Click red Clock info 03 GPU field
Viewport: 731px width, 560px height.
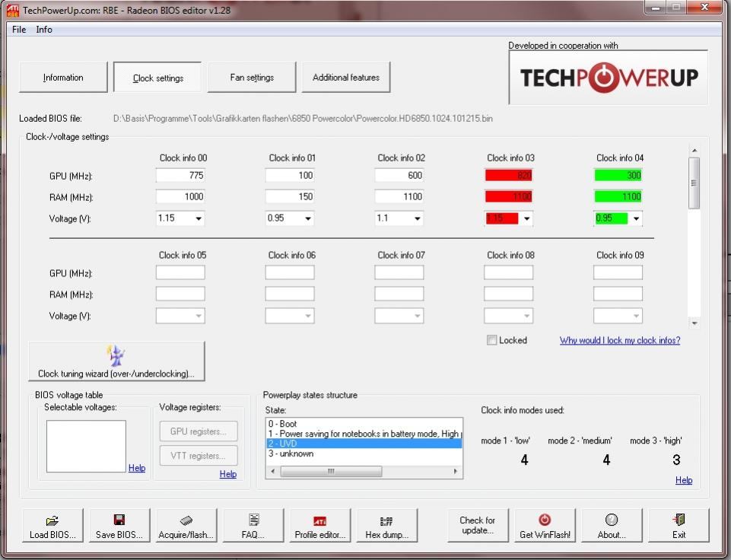[x=508, y=175]
